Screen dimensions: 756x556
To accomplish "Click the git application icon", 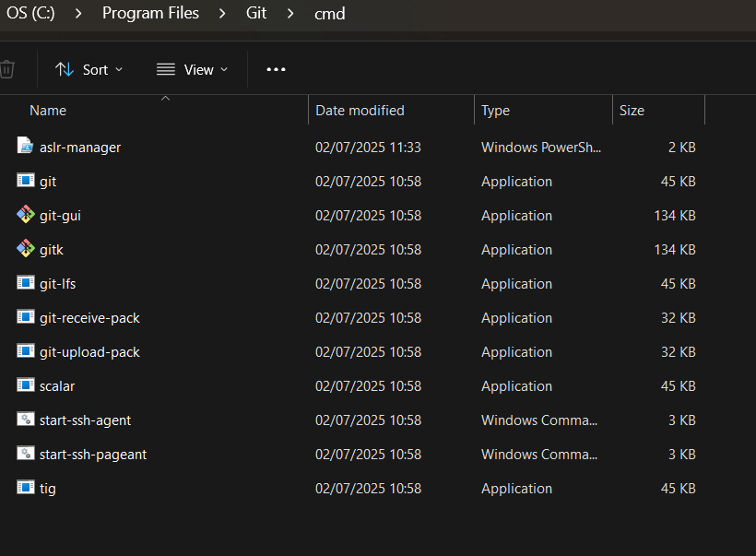I will coord(26,181).
